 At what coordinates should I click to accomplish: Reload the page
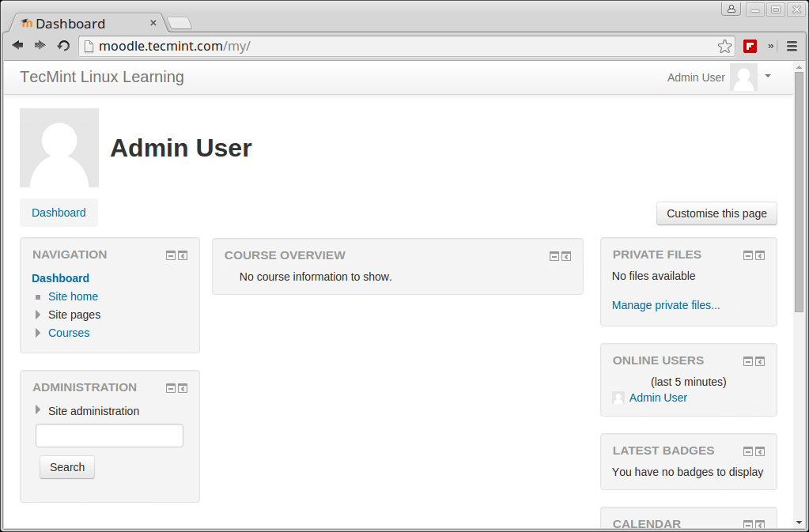(63, 46)
